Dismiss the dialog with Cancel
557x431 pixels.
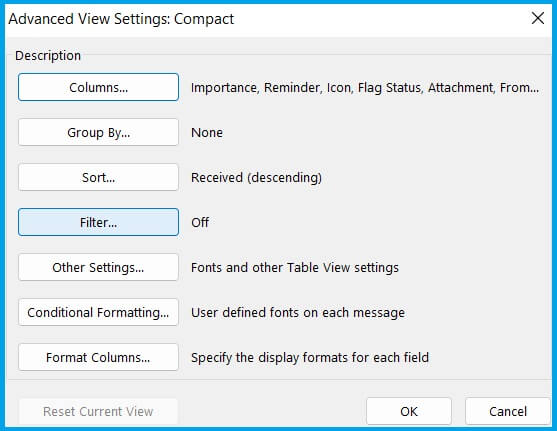point(508,411)
